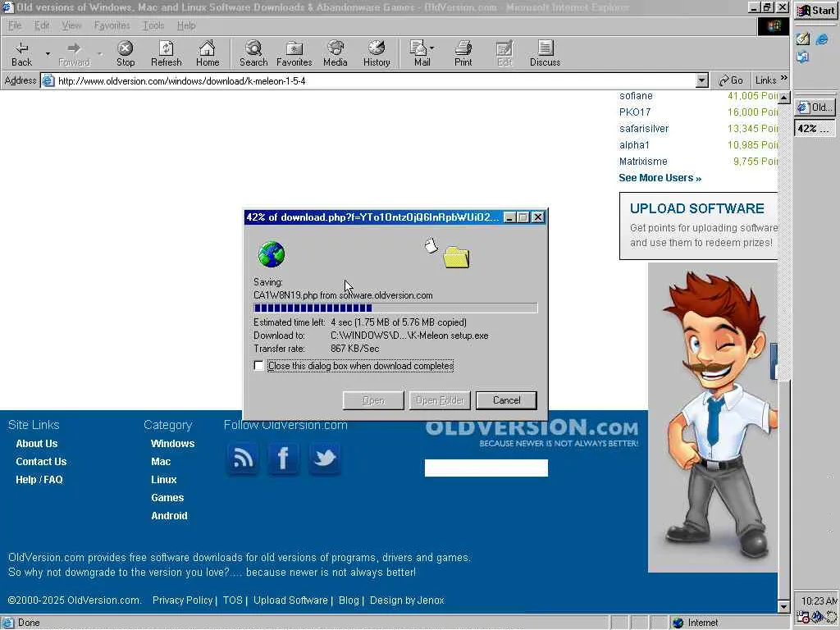
Task: Open the About Us link
Action: [x=36, y=444]
